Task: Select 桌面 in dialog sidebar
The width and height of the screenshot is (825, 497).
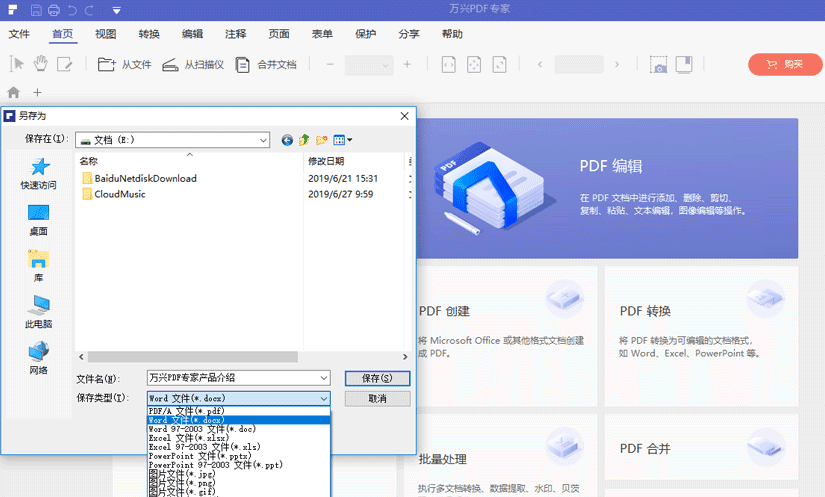Action: (38, 220)
